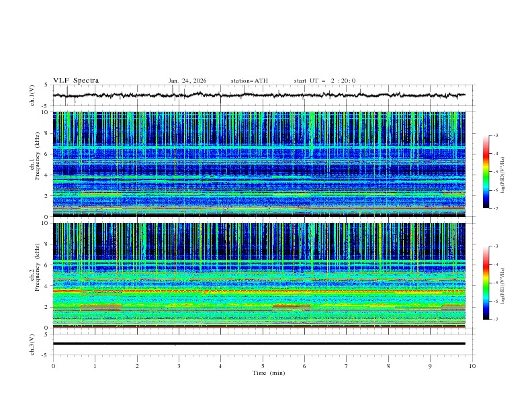Screen dimensions: 532x411
Task: Click the 8 minute tick on time axis
Action: (388, 366)
